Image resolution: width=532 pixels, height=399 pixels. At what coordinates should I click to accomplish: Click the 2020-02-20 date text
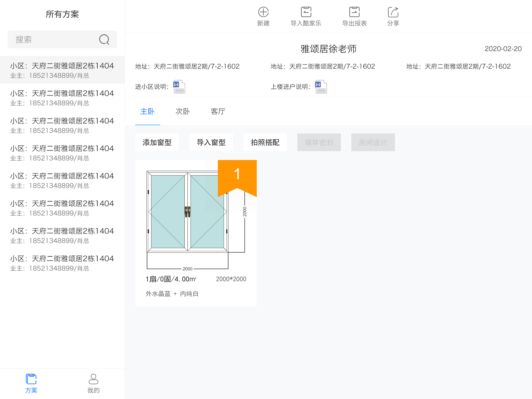(x=503, y=49)
